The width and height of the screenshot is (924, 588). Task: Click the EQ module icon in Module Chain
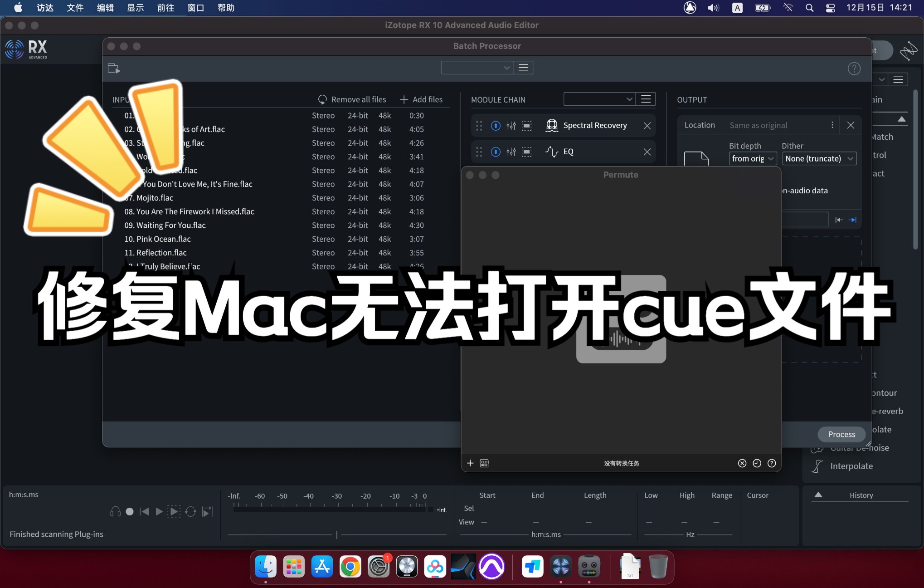pyautogui.click(x=551, y=152)
